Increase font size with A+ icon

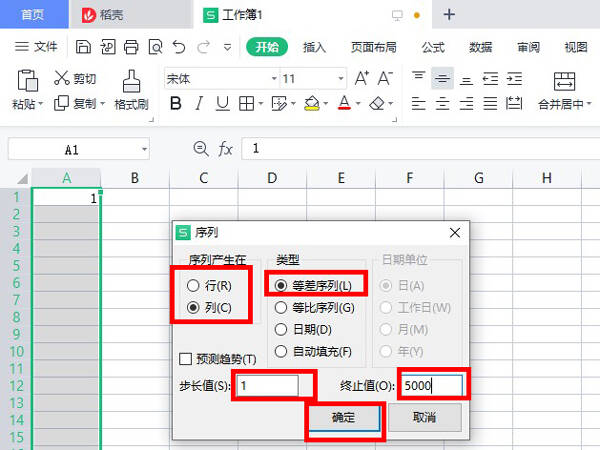[x=362, y=78]
